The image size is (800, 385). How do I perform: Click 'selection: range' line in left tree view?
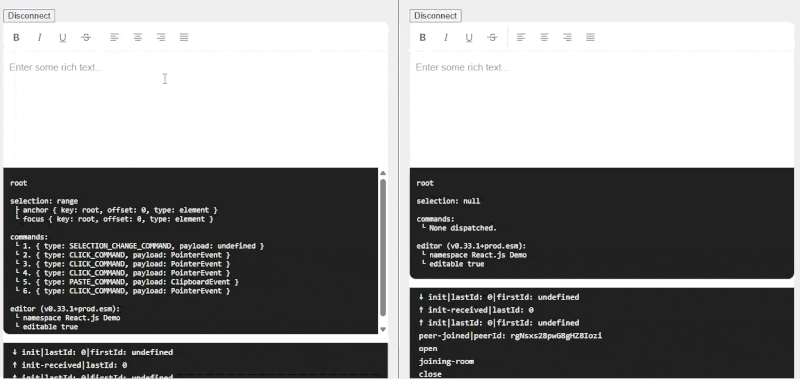click(44, 201)
